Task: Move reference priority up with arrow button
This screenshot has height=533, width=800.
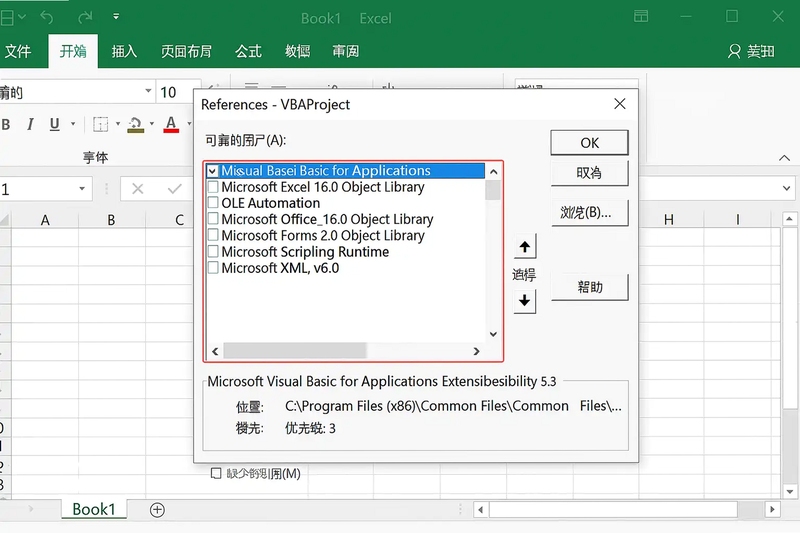Action: click(524, 247)
